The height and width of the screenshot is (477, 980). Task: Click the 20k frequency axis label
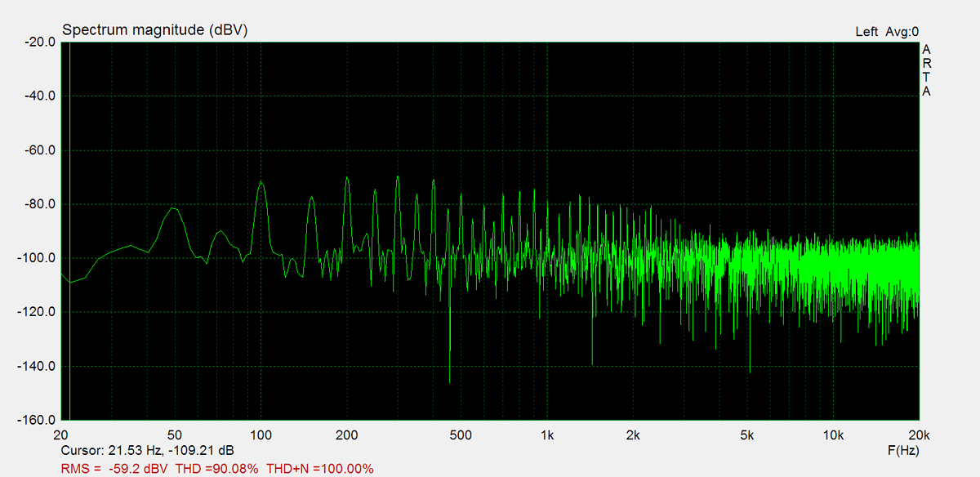[919, 435]
